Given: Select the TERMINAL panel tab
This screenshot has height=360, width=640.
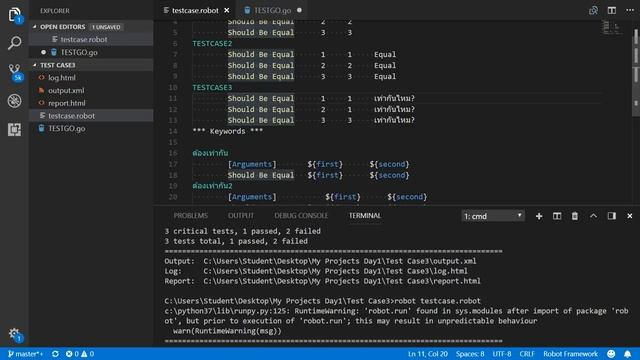Looking at the screenshot, I should 364,216.
